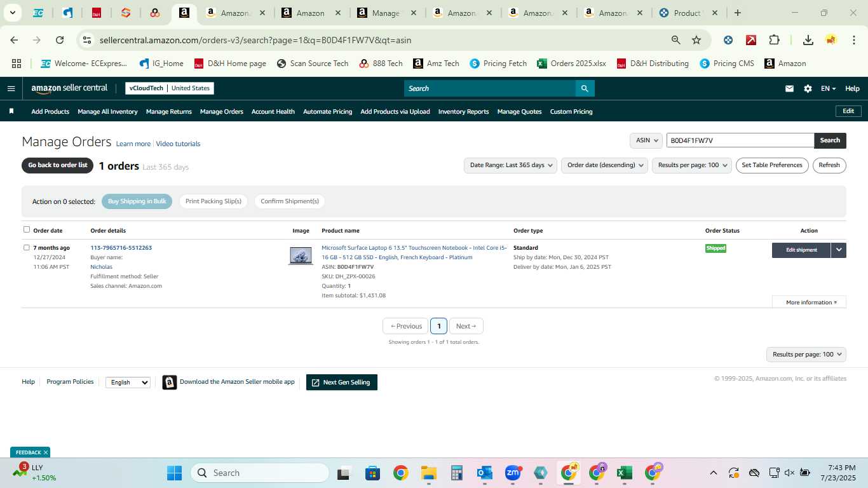Click in the top Seller Central search field
This screenshot has height=488, width=868.
[490, 88]
